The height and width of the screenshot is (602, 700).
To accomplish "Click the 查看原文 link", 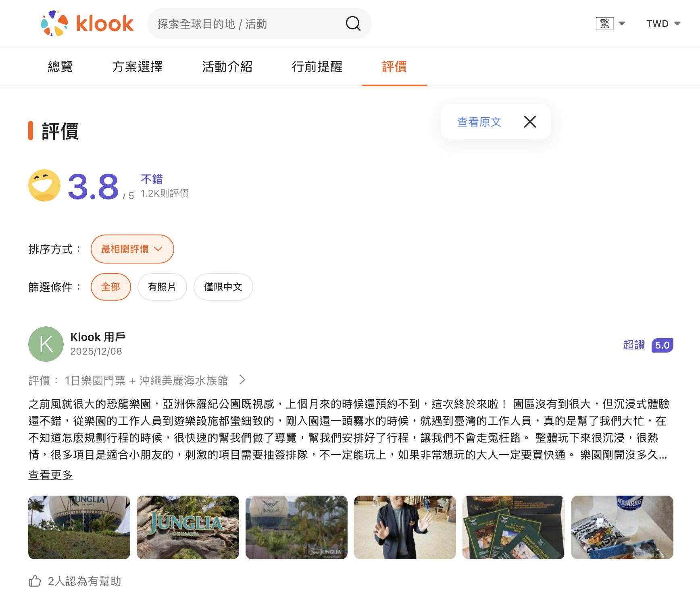I will click(x=479, y=122).
